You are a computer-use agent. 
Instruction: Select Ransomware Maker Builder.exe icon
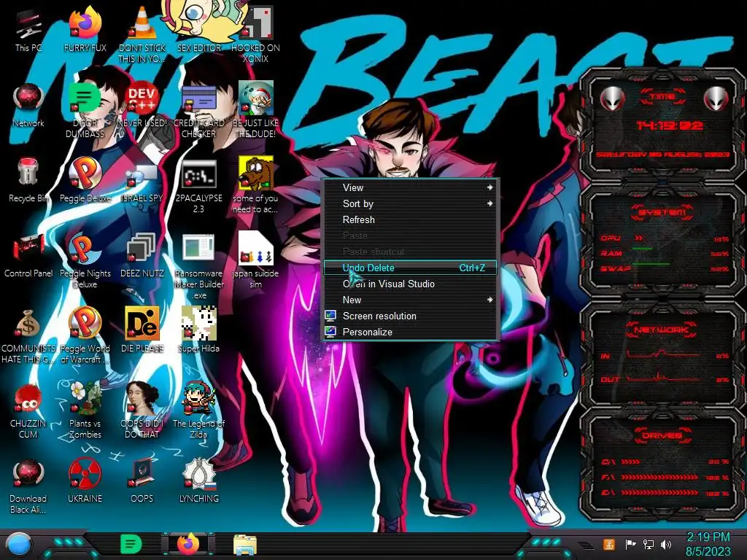click(198, 265)
